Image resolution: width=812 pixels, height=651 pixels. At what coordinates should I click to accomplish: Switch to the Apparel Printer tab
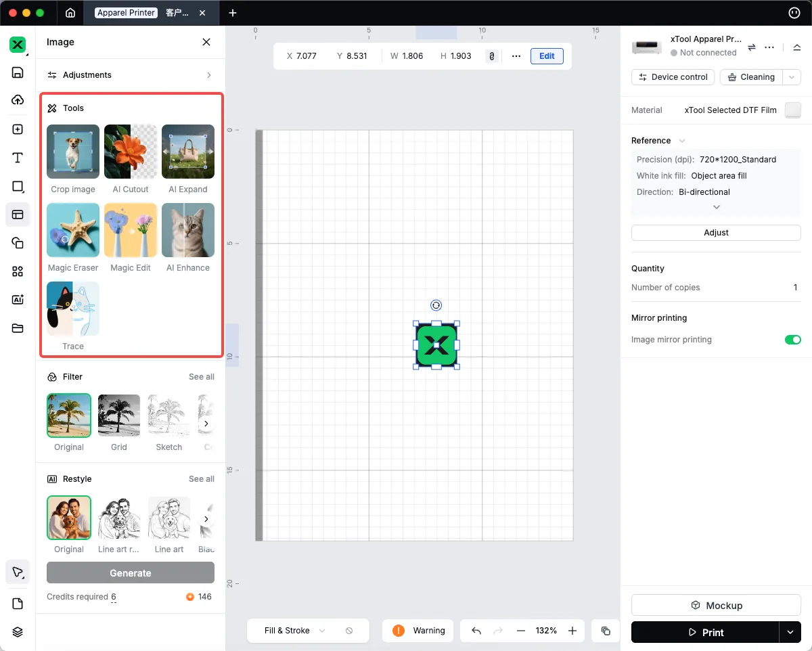click(x=126, y=13)
